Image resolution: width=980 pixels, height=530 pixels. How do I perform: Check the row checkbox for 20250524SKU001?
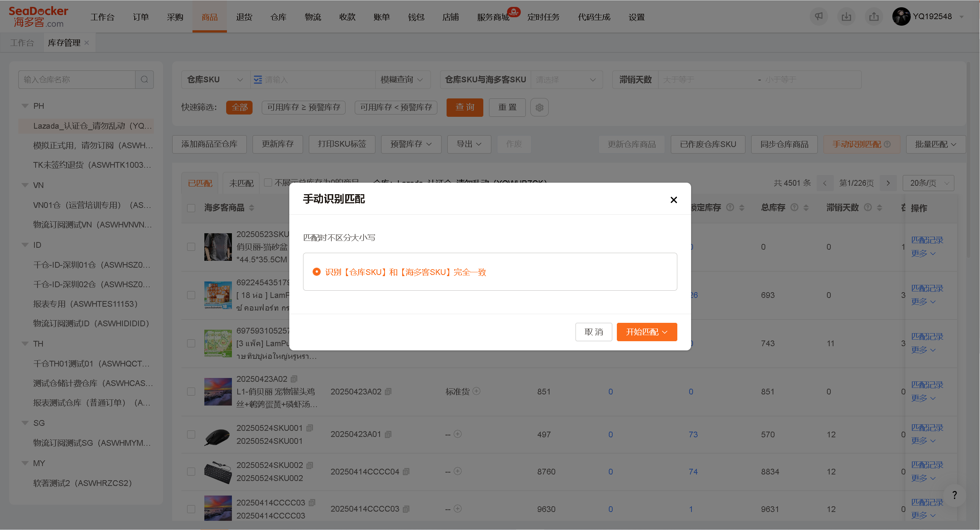191,434
